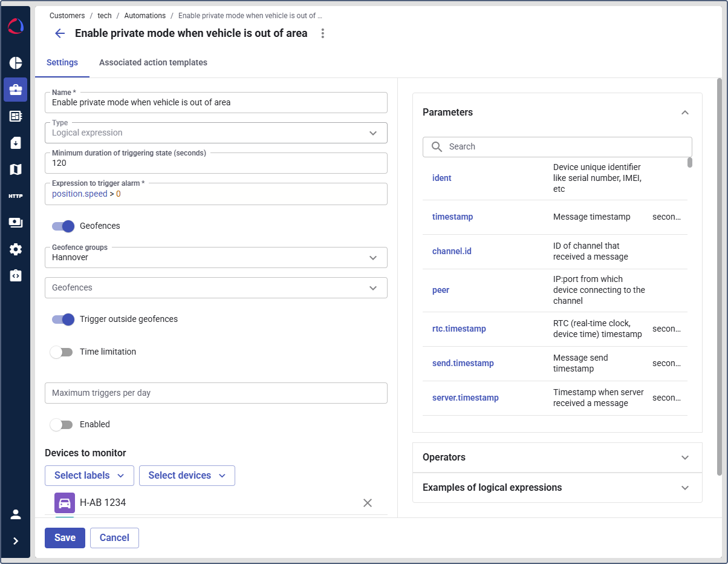Expand the Operators section
The width and height of the screenshot is (728, 564).
(557, 457)
